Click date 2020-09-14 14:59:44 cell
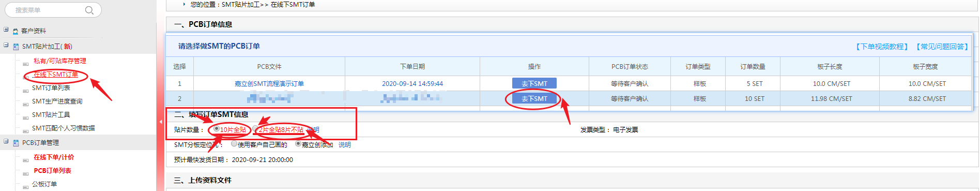The image size is (980, 191). point(412,84)
